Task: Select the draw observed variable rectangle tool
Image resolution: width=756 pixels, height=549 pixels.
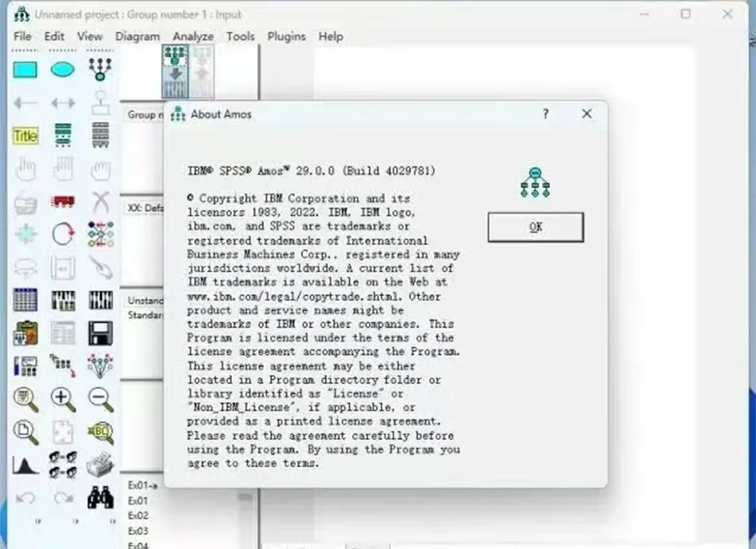Action: [25, 69]
